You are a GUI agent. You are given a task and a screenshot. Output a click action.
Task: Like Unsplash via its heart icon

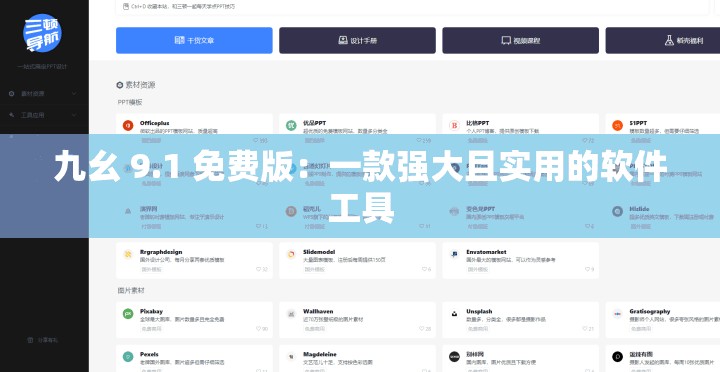(x=585, y=329)
